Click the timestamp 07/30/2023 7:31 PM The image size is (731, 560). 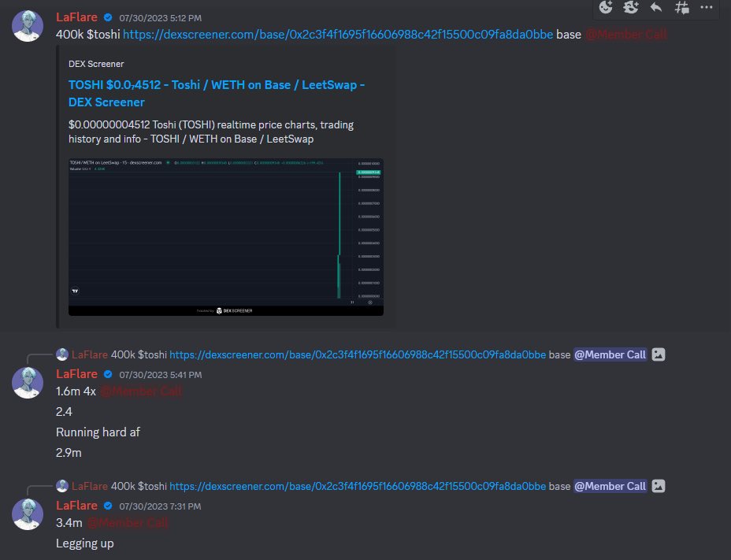coord(161,506)
